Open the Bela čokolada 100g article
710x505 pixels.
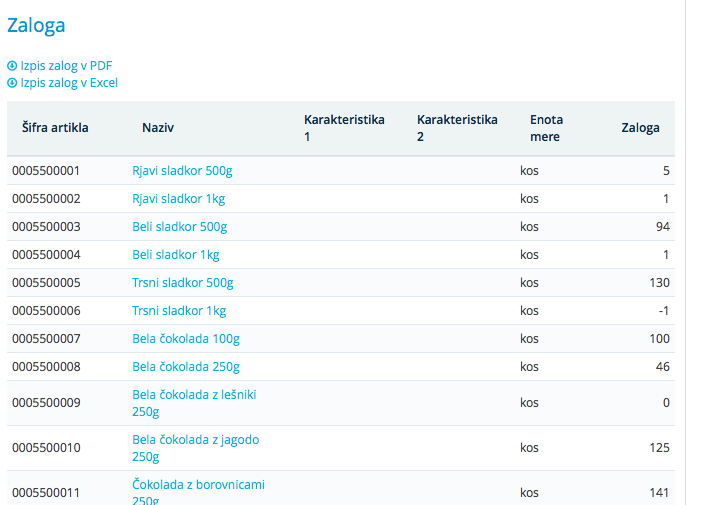tap(185, 339)
